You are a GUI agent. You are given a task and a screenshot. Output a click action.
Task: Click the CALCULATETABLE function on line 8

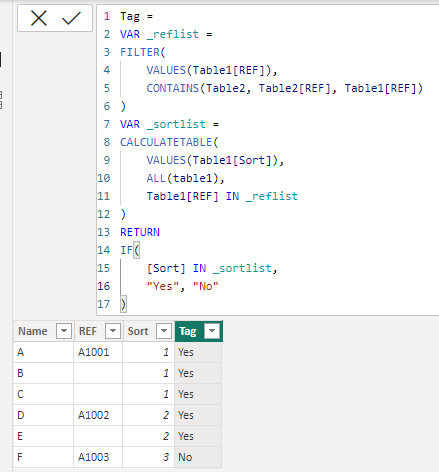(166, 142)
